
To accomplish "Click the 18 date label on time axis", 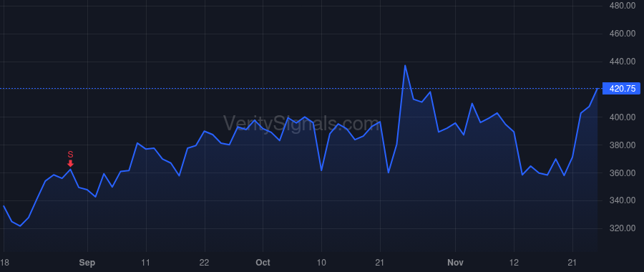I will (4, 263).
